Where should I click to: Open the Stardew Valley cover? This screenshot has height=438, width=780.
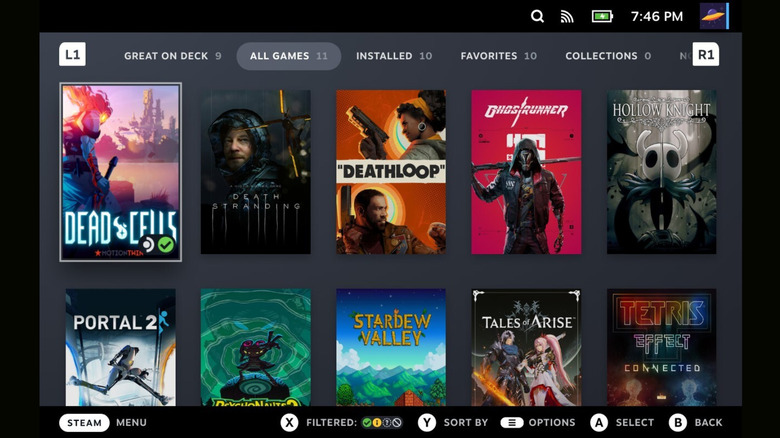(391, 347)
